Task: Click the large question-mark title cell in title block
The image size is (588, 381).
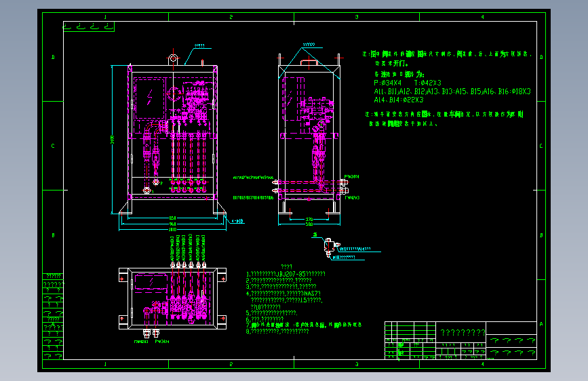Action: pos(463,333)
